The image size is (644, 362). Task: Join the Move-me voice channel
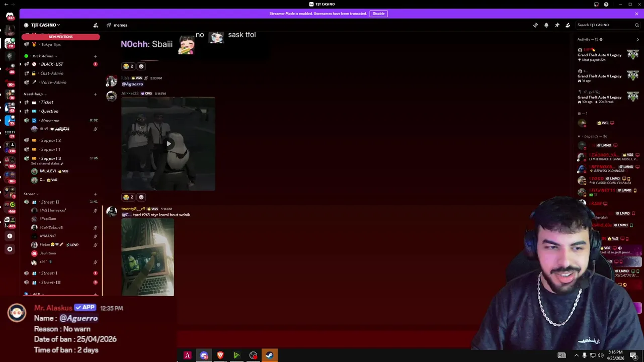pos(60,121)
